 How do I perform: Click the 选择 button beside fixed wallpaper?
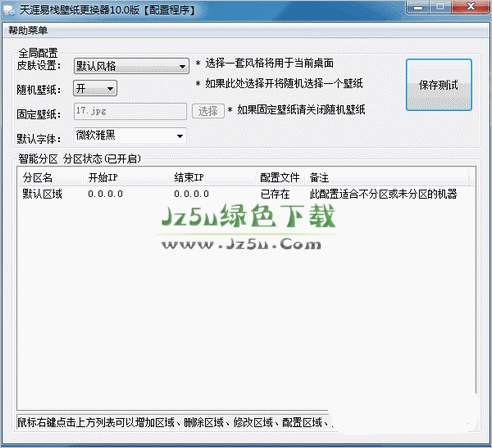[208, 111]
